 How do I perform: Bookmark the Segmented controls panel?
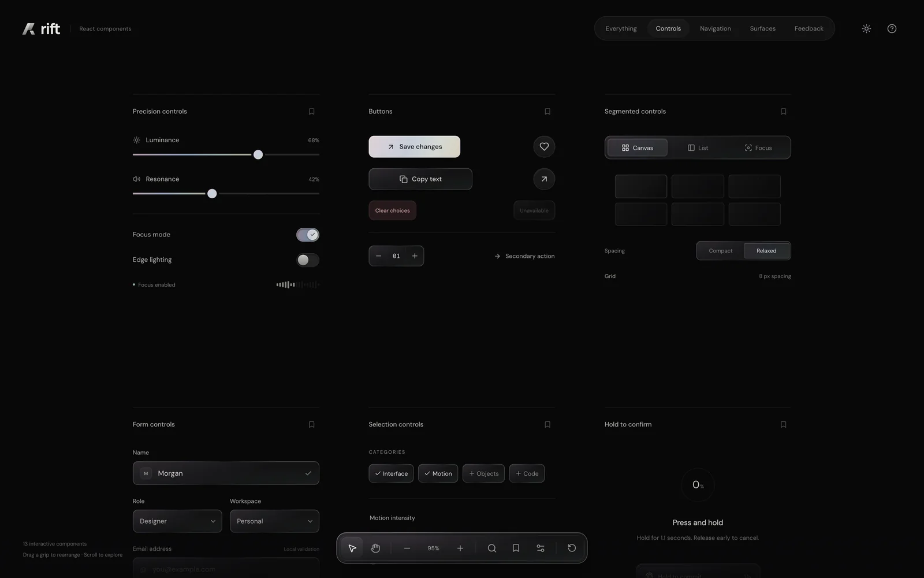point(783,112)
